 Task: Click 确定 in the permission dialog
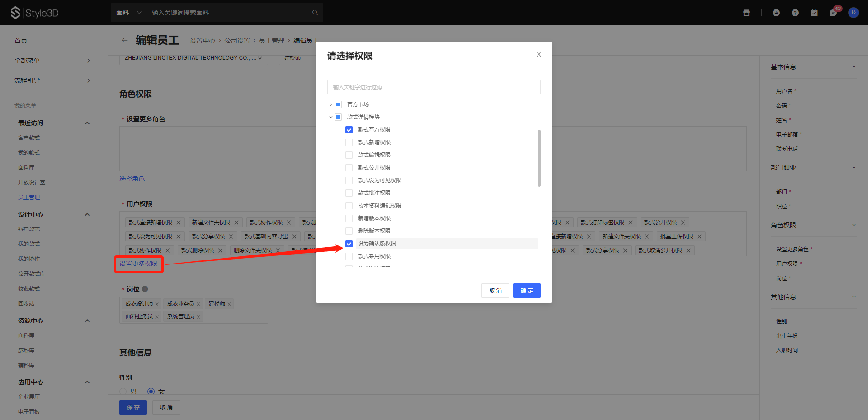[527, 291]
